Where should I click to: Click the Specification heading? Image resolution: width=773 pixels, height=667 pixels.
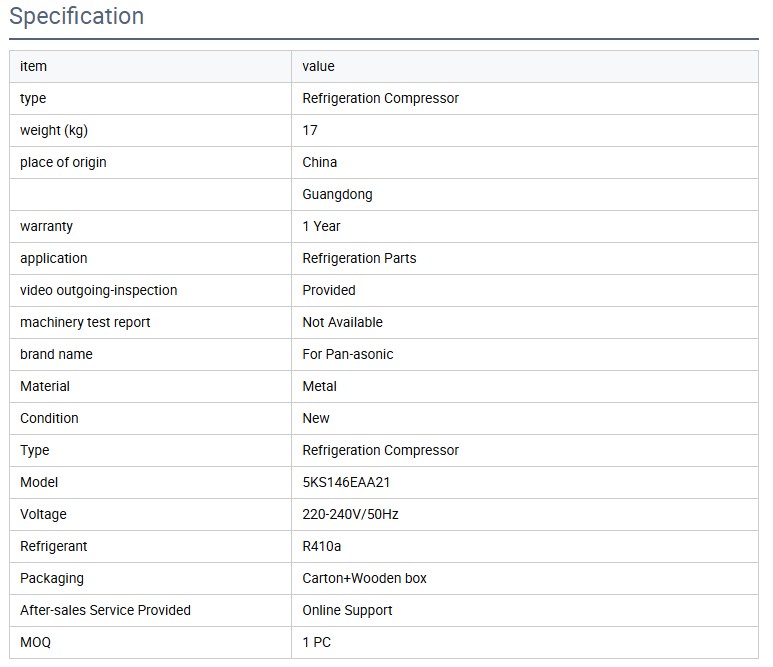(76, 16)
